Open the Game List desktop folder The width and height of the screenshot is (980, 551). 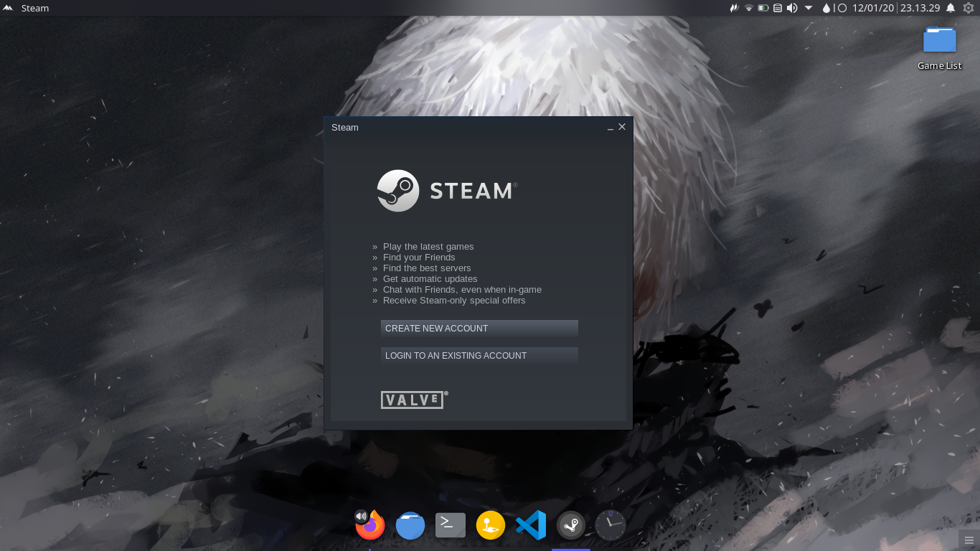[x=939, y=48]
